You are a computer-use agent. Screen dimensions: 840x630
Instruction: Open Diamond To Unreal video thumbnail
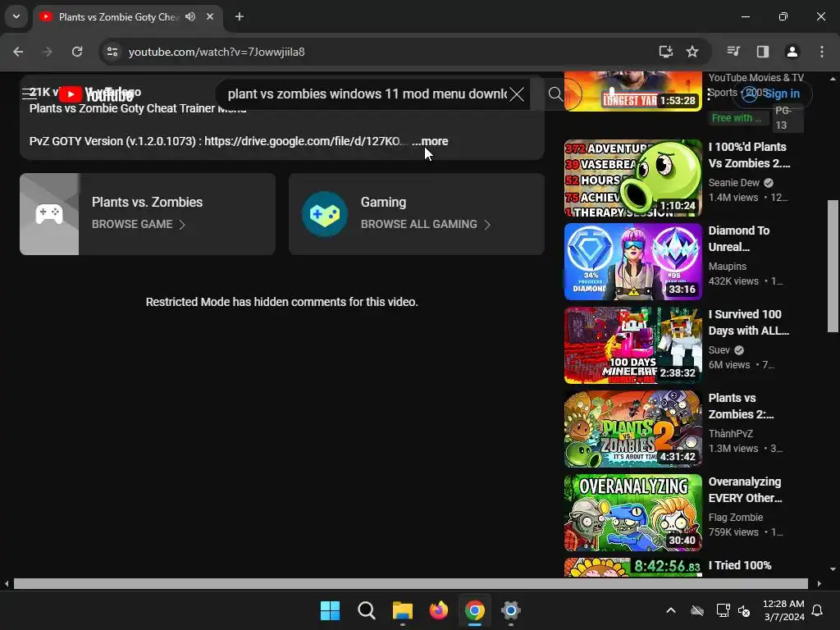pos(632,262)
